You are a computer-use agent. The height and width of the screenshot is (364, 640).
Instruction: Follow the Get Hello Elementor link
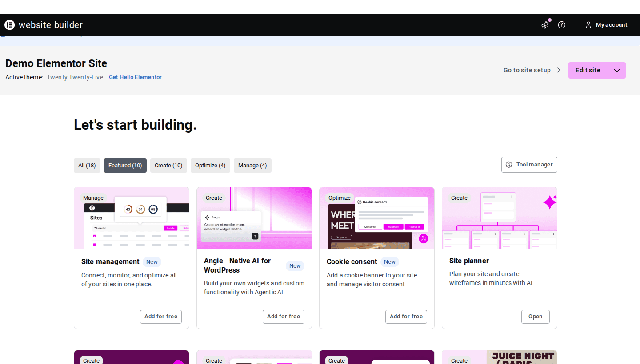pos(135,77)
